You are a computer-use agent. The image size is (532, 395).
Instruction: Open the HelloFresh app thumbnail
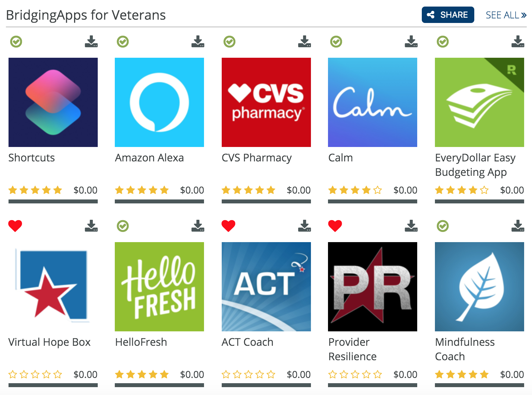(159, 287)
